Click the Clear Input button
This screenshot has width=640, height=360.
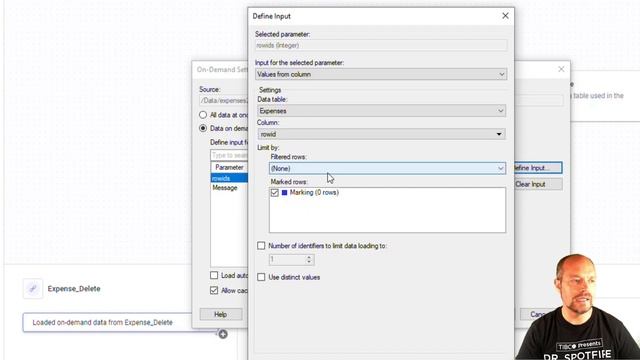[538, 184]
